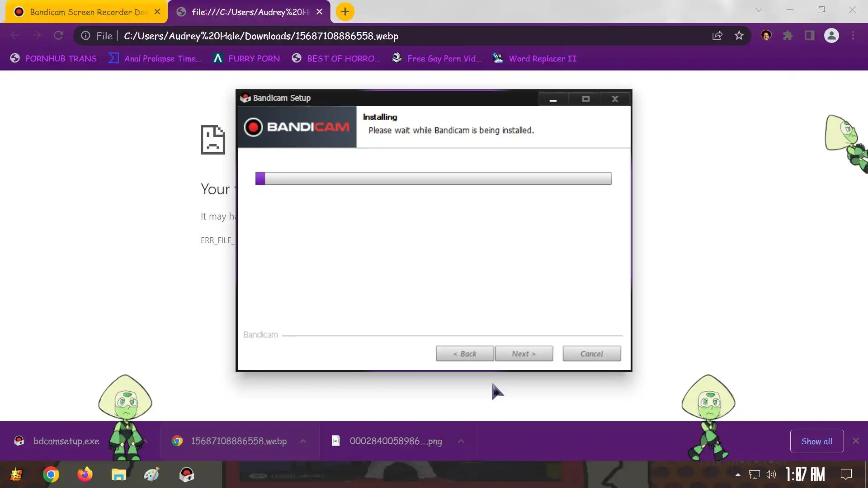Click Cancel in Bandicam Setup

(x=591, y=354)
